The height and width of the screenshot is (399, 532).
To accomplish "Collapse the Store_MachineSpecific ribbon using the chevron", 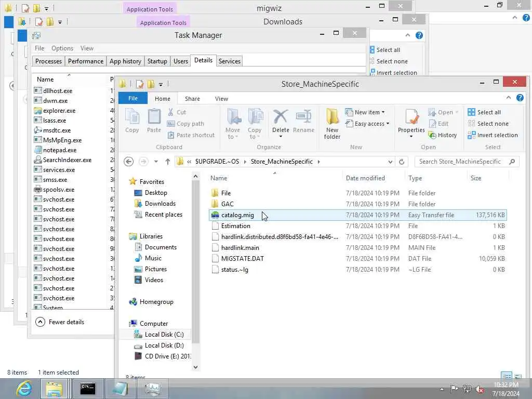I will pyautogui.click(x=508, y=98).
